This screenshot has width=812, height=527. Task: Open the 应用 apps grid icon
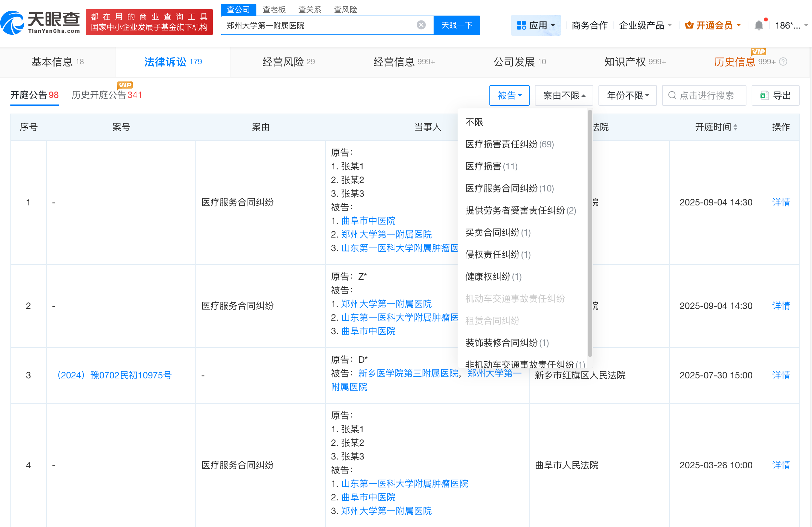[x=521, y=25]
